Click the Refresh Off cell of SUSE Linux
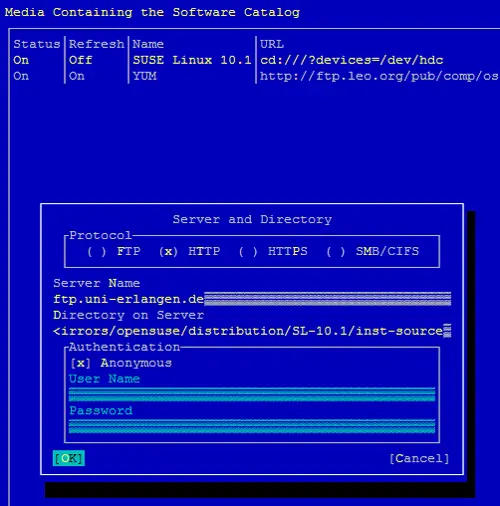 [x=81, y=60]
